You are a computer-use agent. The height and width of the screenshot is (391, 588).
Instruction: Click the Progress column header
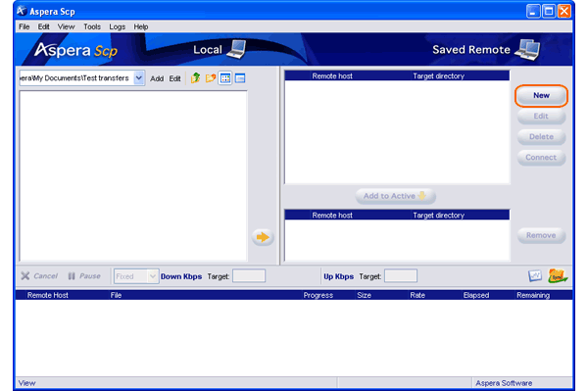coord(318,295)
